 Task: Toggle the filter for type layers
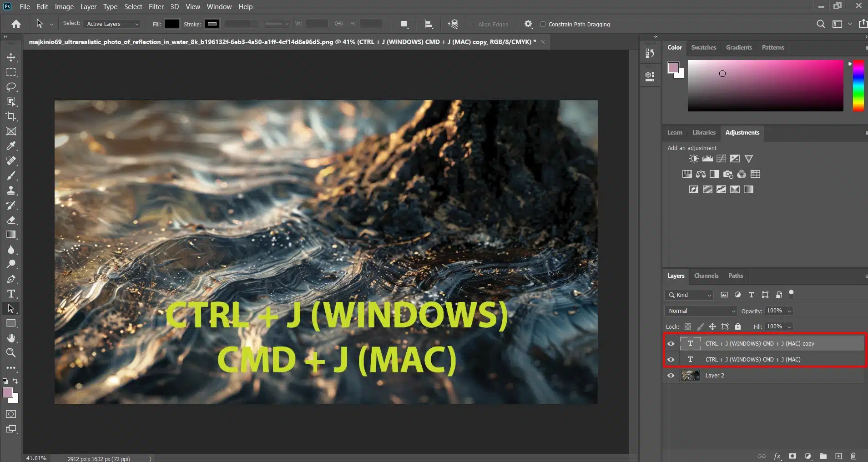tap(751, 295)
